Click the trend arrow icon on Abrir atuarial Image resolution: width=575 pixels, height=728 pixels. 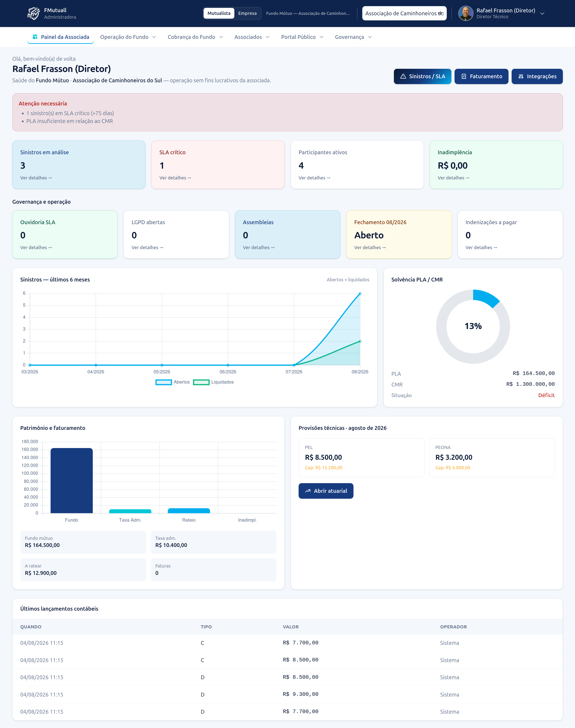point(308,491)
